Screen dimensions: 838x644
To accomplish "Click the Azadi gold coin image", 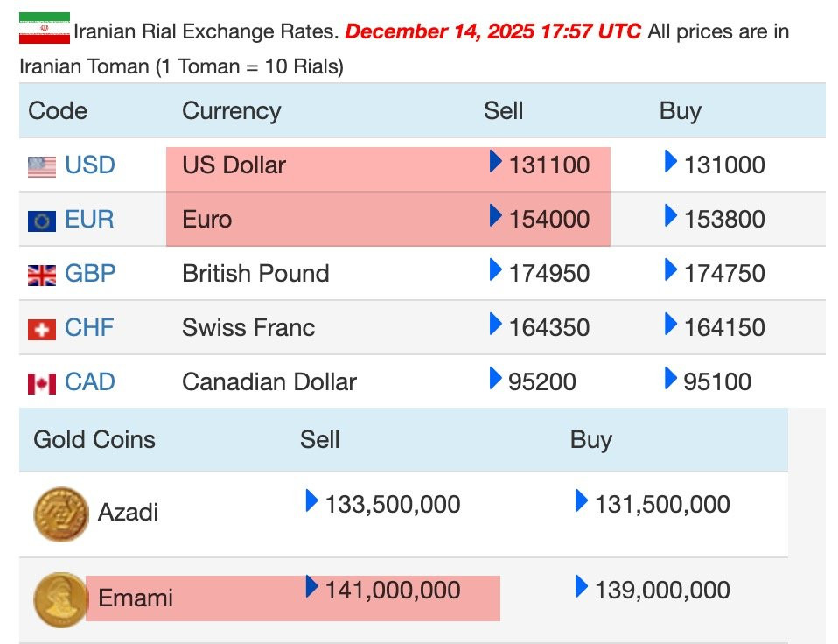I will [61, 514].
